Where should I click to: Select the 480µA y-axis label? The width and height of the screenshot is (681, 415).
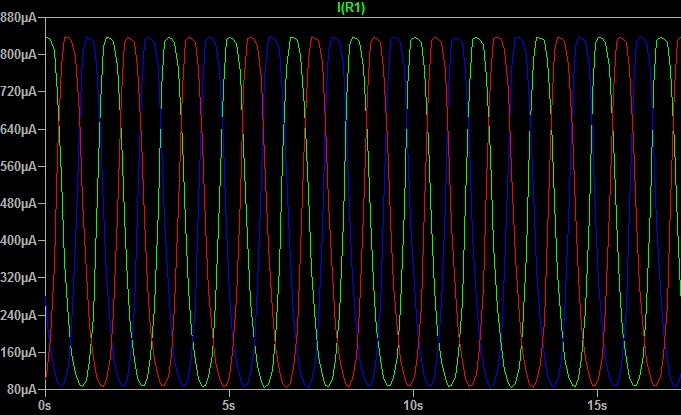point(19,203)
